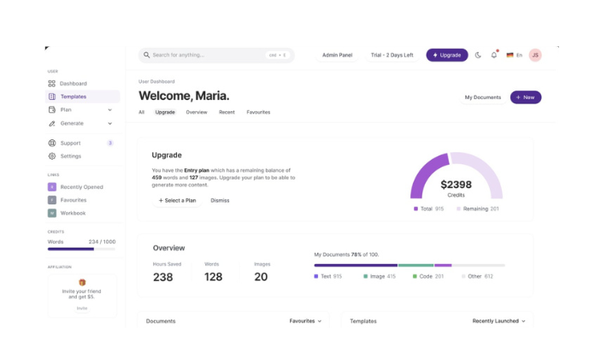Click the Words value 128

tap(213, 277)
